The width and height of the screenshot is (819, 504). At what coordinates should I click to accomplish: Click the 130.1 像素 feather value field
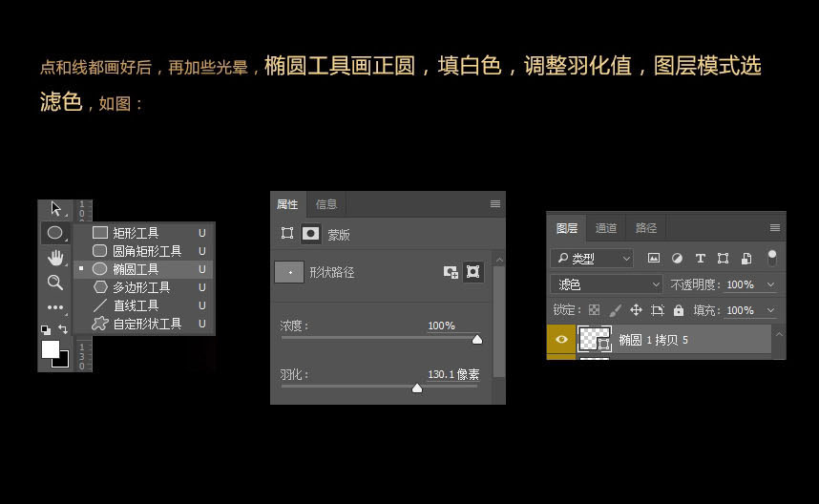click(453, 374)
